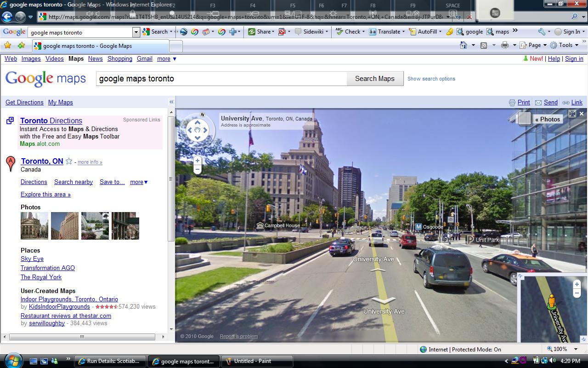
Task: Click the left panel vertical scrollbar
Action: [x=171, y=179]
